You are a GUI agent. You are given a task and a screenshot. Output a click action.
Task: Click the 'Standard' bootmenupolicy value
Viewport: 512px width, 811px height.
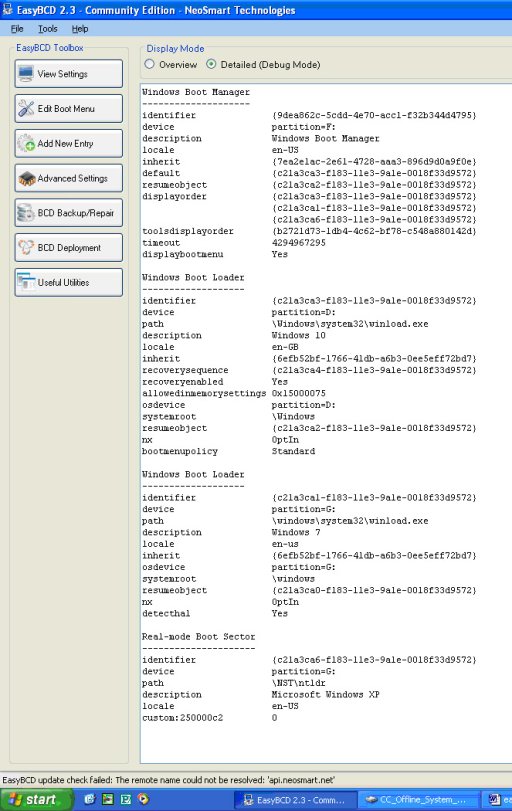(x=293, y=451)
